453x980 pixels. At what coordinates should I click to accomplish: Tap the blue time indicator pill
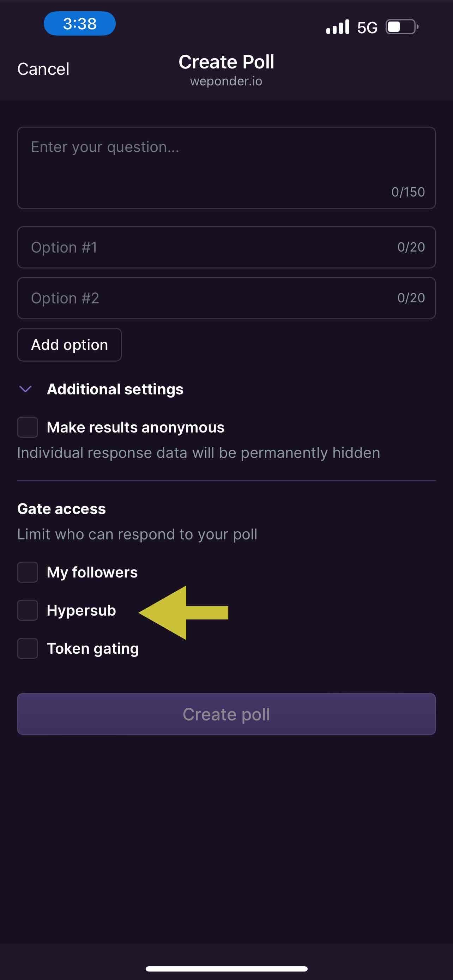(79, 24)
